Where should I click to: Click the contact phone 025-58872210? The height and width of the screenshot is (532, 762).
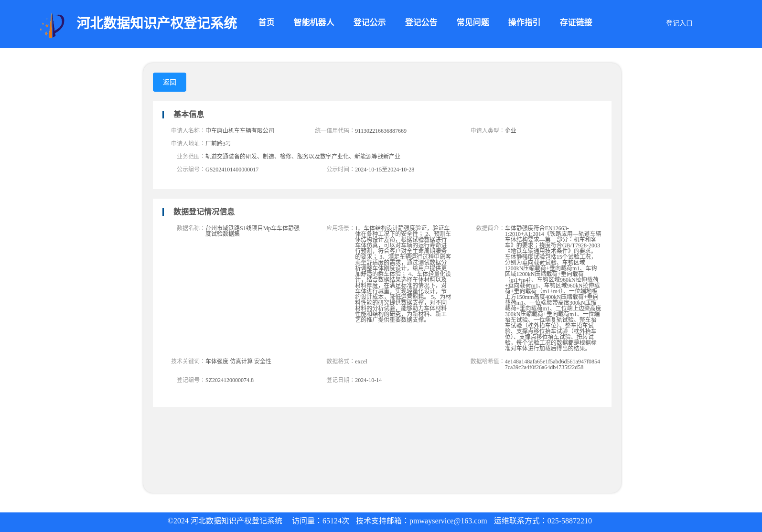[x=569, y=521]
